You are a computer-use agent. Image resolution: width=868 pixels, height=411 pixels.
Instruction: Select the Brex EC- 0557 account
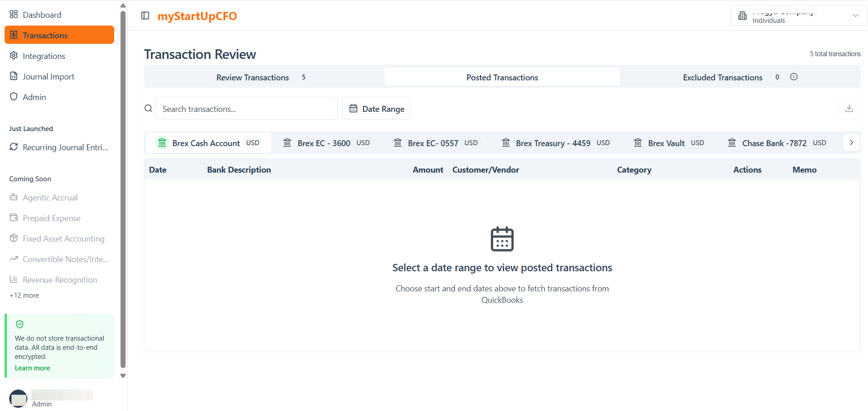pyautogui.click(x=436, y=143)
